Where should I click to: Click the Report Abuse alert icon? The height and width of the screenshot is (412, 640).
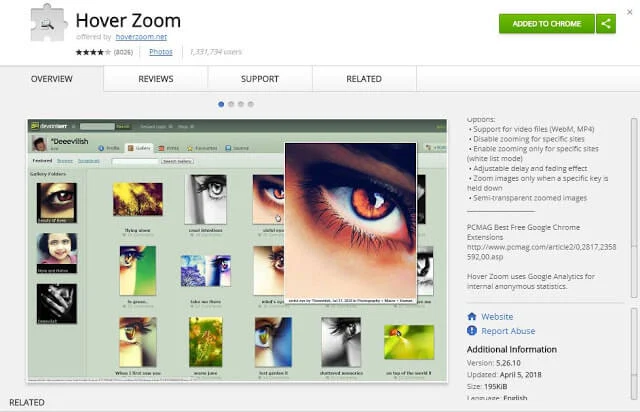[x=472, y=330]
